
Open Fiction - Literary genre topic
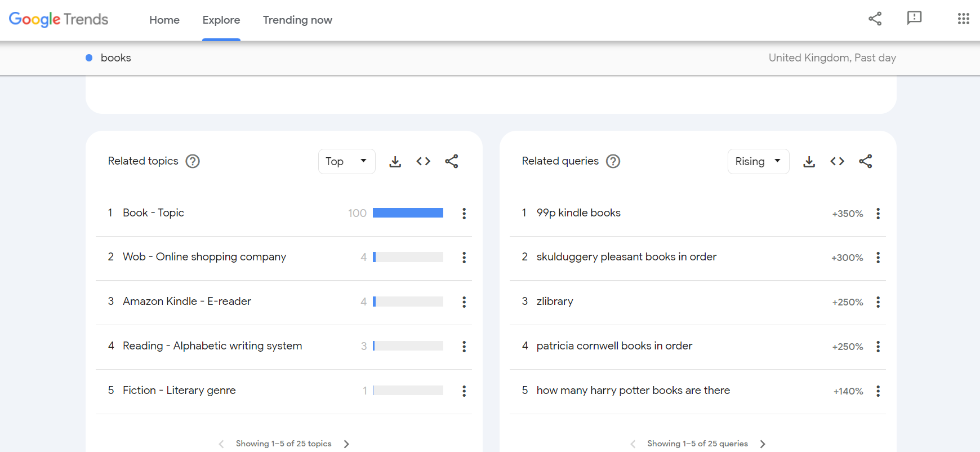pos(179,391)
